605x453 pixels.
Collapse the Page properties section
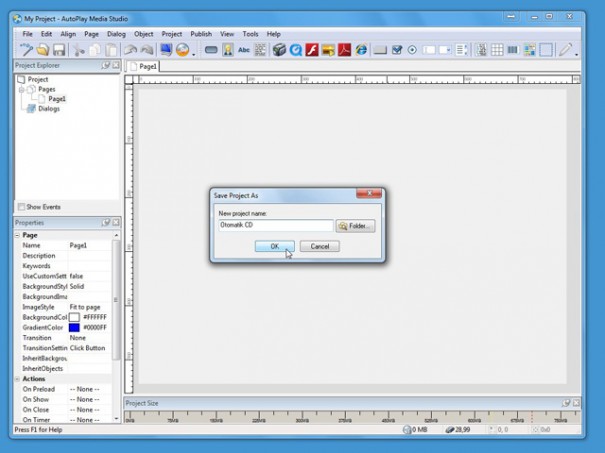point(17,235)
